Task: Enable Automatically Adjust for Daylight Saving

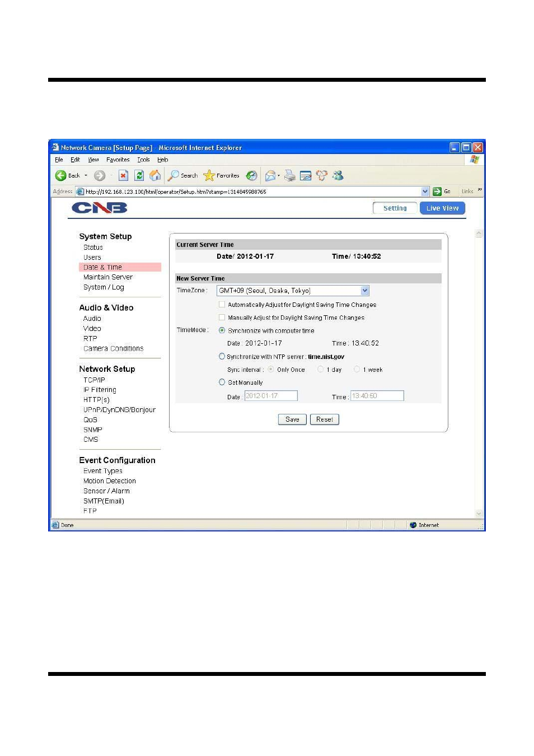Action: pyautogui.click(x=222, y=305)
